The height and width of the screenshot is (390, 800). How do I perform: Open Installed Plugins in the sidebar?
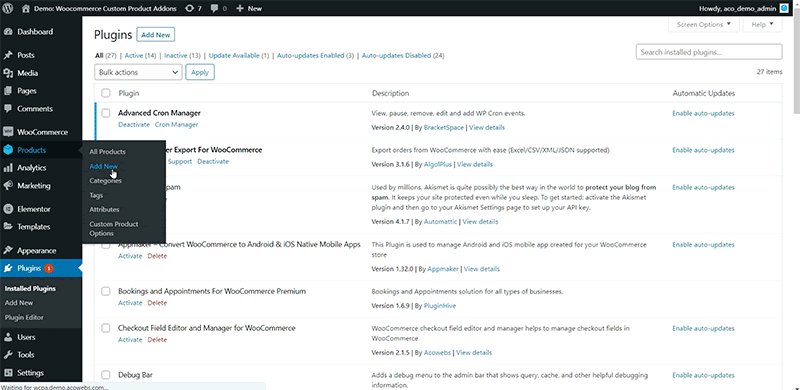point(30,288)
